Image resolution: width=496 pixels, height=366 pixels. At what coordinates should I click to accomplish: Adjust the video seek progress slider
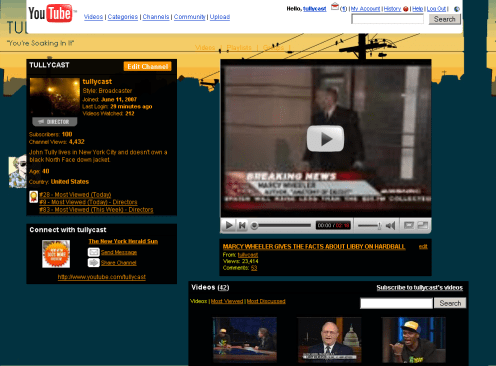point(281,226)
